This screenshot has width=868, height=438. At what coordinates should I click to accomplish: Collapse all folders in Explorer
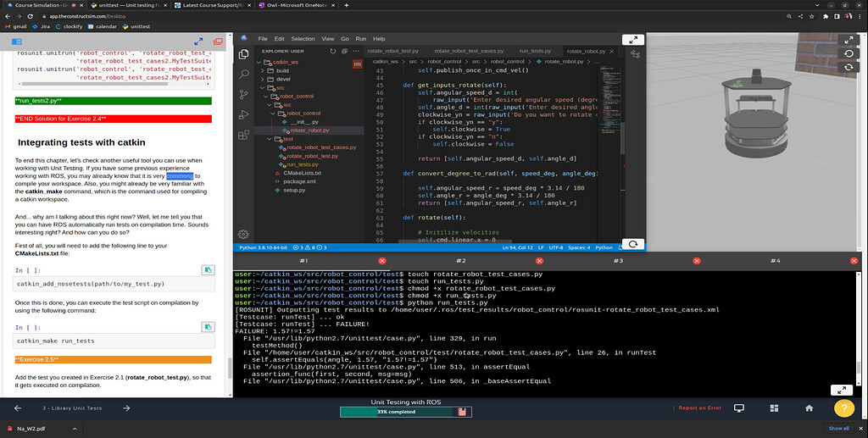click(x=344, y=51)
